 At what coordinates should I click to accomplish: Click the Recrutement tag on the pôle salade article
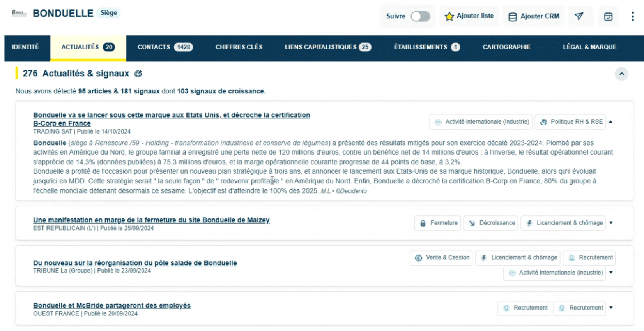point(589,258)
